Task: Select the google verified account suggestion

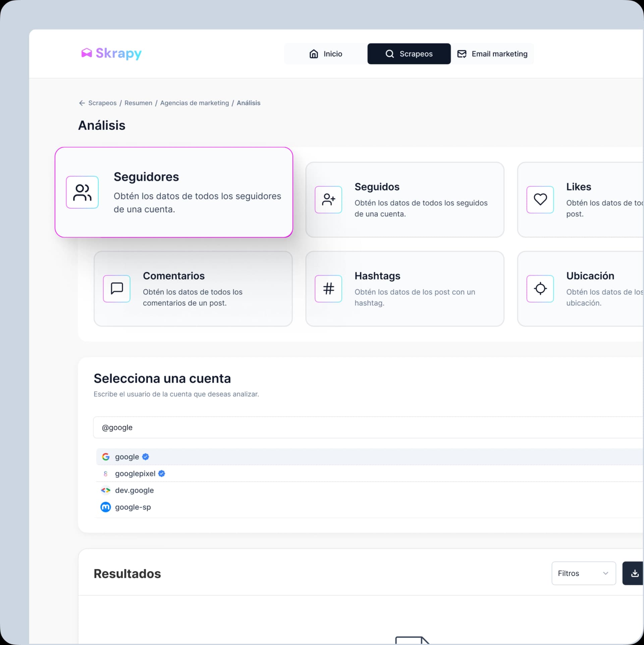Action: click(127, 457)
